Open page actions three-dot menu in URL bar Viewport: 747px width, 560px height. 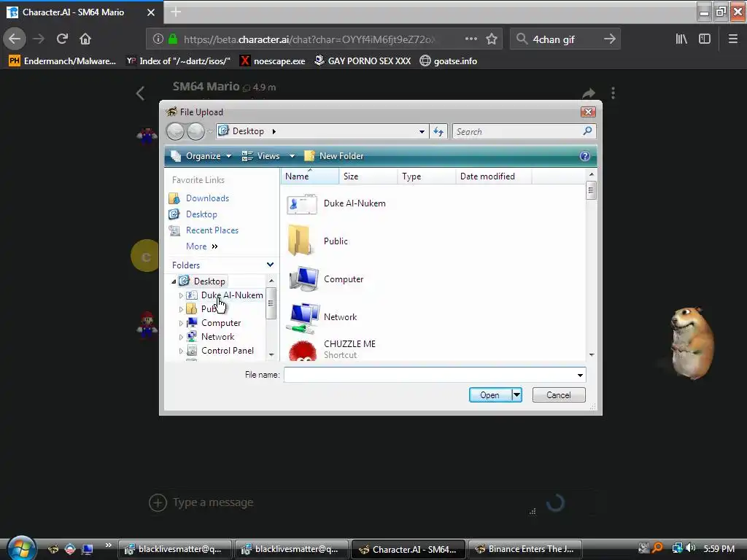pos(471,39)
